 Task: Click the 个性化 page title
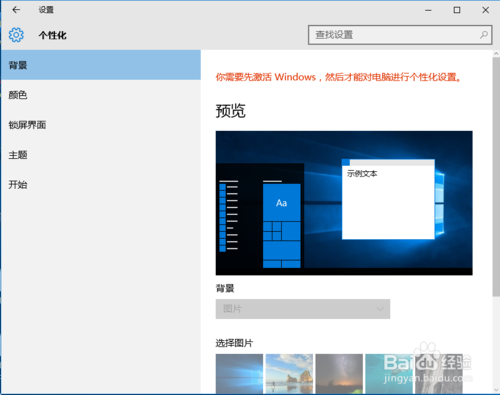point(52,35)
